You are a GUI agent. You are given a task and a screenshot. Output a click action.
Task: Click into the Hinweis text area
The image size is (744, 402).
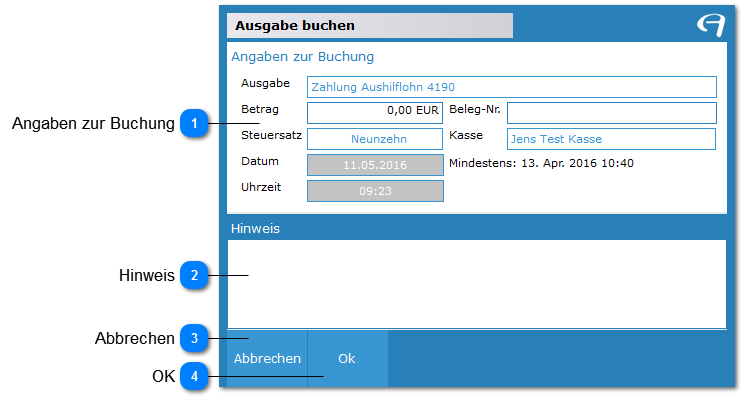[477, 284]
